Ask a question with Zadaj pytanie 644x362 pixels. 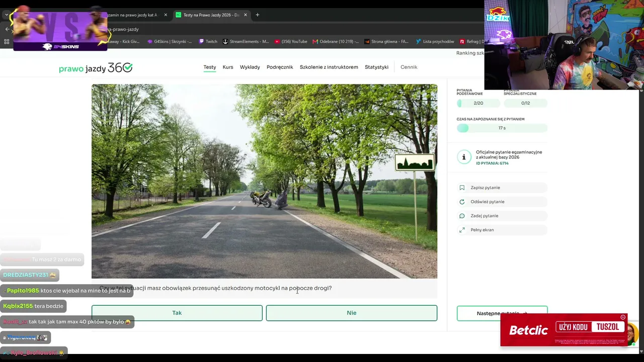502,216
